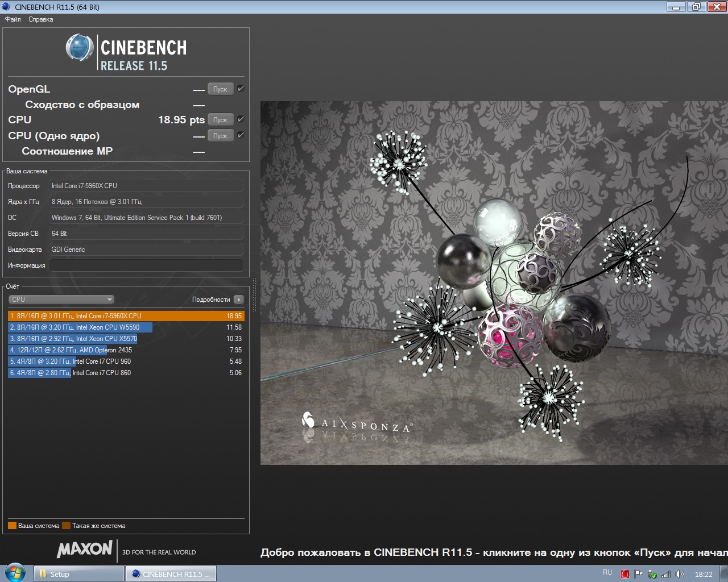
Task: Click the Cinebench icon in the title bar
Action: (x=6, y=7)
